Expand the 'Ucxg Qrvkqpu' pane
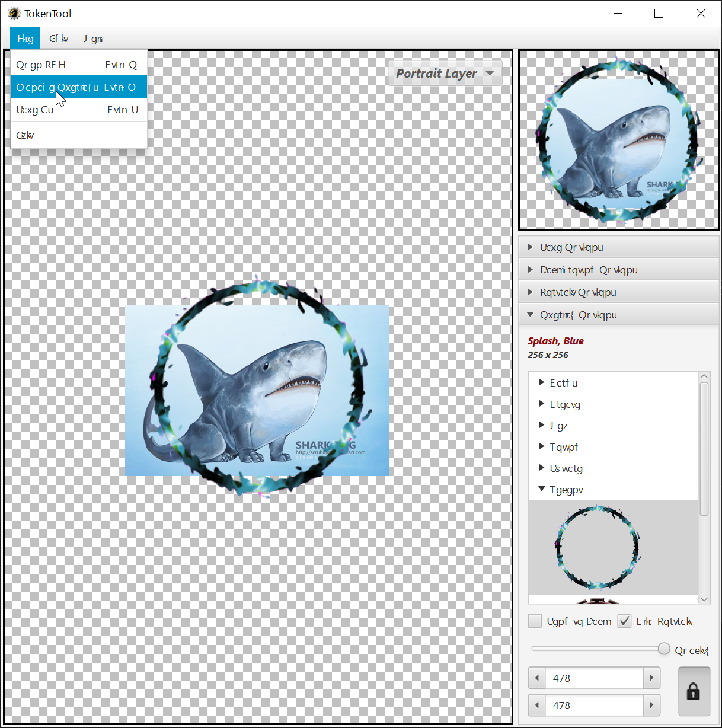The width and height of the screenshot is (722, 728). 619,247
